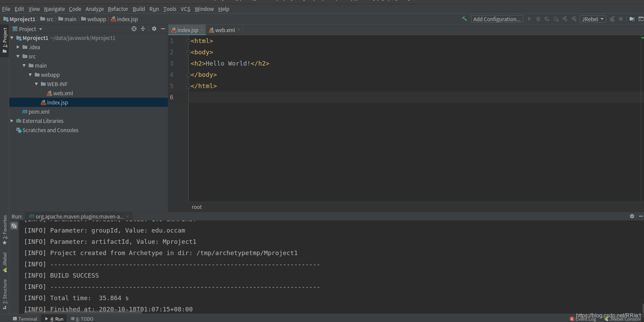Click the Debug bug icon in toolbar
Image resolution: width=644 pixels, height=322 pixels.
(x=538, y=19)
